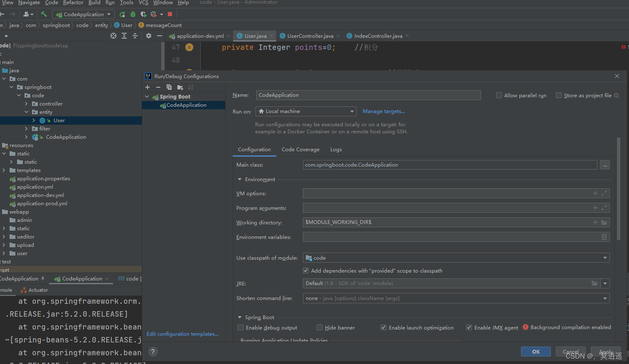629x364 pixels.
Task: Click the Debug bug icon in toolbar
Action: (x=133, y=14)
